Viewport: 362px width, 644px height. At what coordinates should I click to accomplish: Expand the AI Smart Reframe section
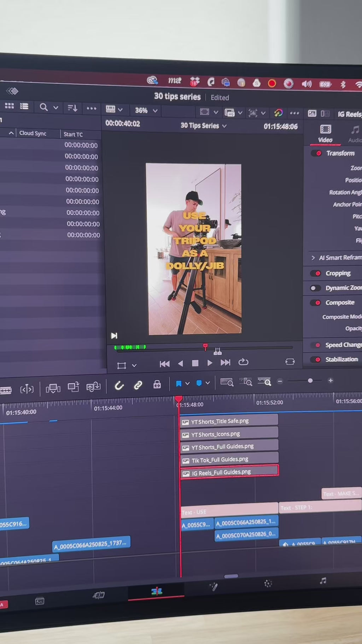click(313, 258)
